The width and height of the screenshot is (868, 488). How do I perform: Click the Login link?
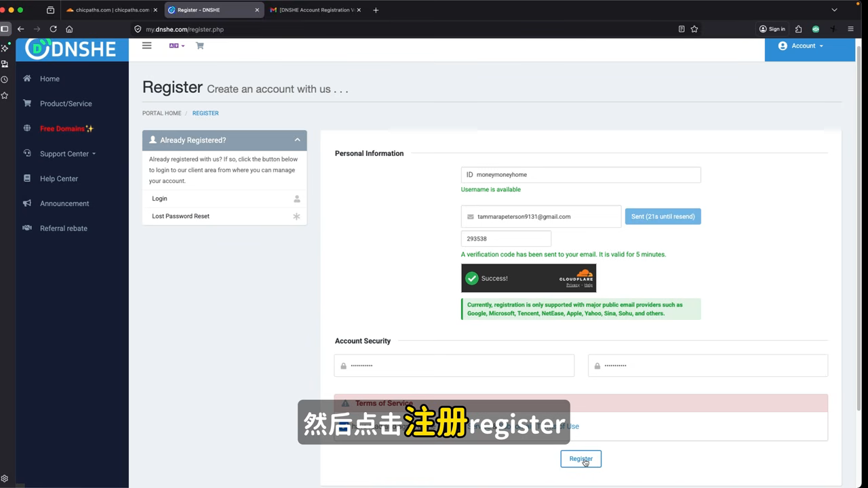pos(159,199)
